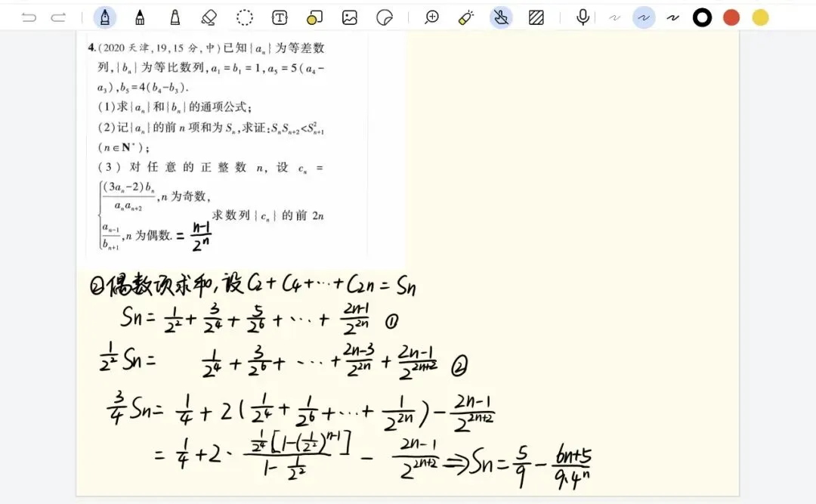This screenshot has height=504, width=816.
Task: Pick the red color swatch
Action: [x=731, y=17]
